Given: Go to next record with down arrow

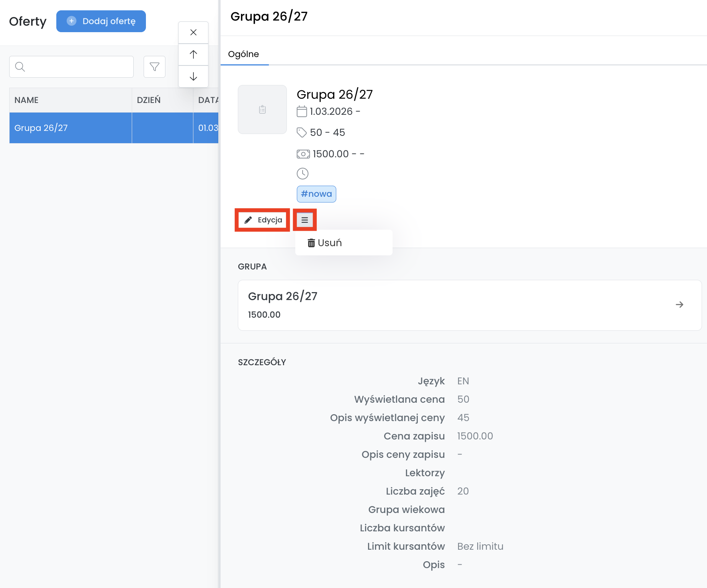Looking at the screenshot, I should point(193,77).
